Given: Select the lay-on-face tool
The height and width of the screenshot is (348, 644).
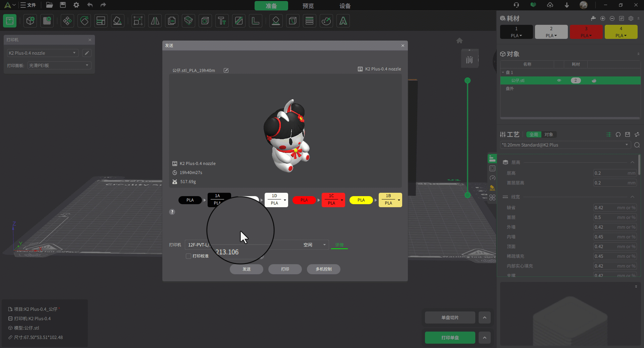Looking at the screenshot, I should [x=118, y=21].
